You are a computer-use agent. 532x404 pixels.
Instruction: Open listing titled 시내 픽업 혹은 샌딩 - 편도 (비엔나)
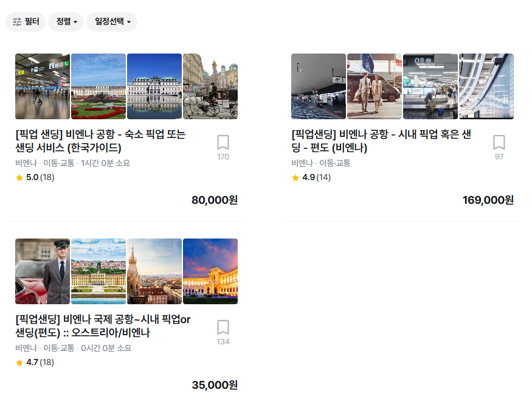pyautogui.click(x=381, y=141)
